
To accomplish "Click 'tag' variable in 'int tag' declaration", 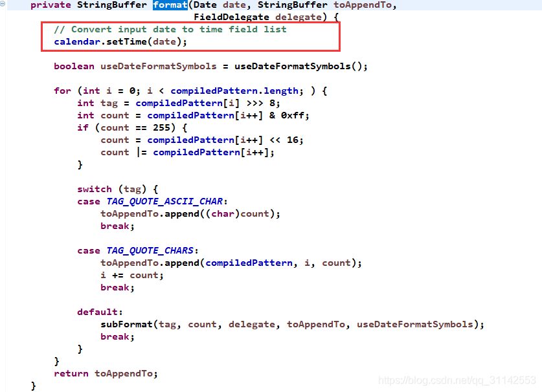I will click(x=109, y=103).
